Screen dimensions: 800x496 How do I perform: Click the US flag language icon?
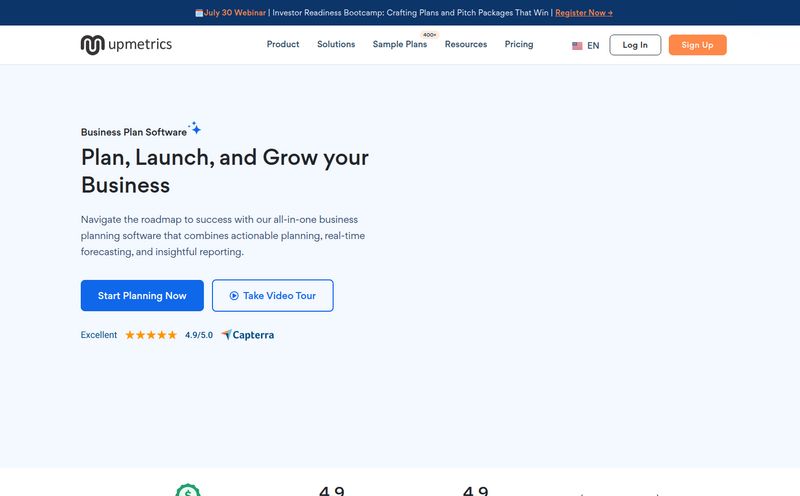tap(577, 46)
